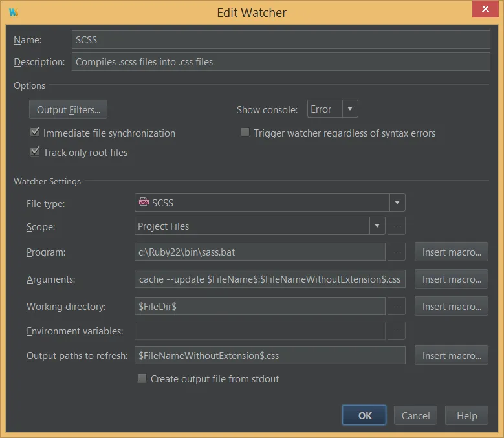Click the "Options" section label
Image resolution: width=504 pixels, height=438 pixels.
(x=29, y=85)
